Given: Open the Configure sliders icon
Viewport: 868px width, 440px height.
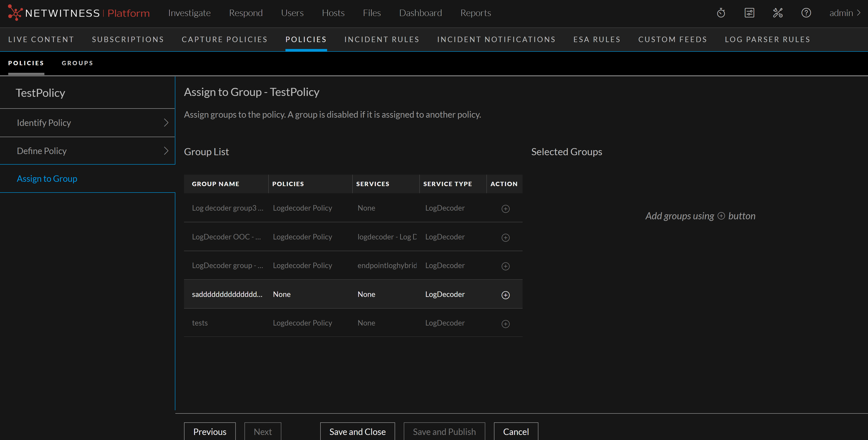Looking at the screenshot, I should point(749,13).
